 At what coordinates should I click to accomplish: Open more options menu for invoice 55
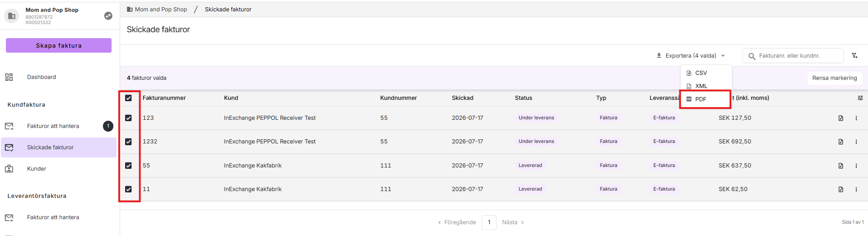point(856,166)
